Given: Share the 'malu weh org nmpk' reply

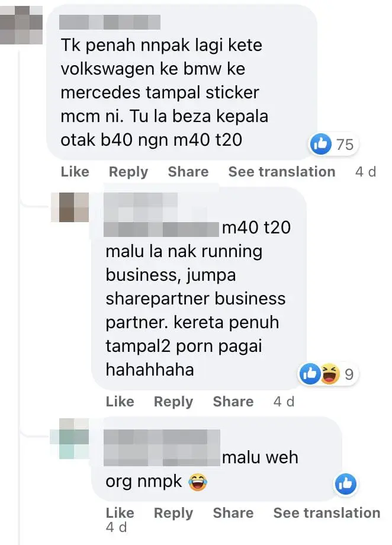Looking at the screenshot, I should click(233, 513).
